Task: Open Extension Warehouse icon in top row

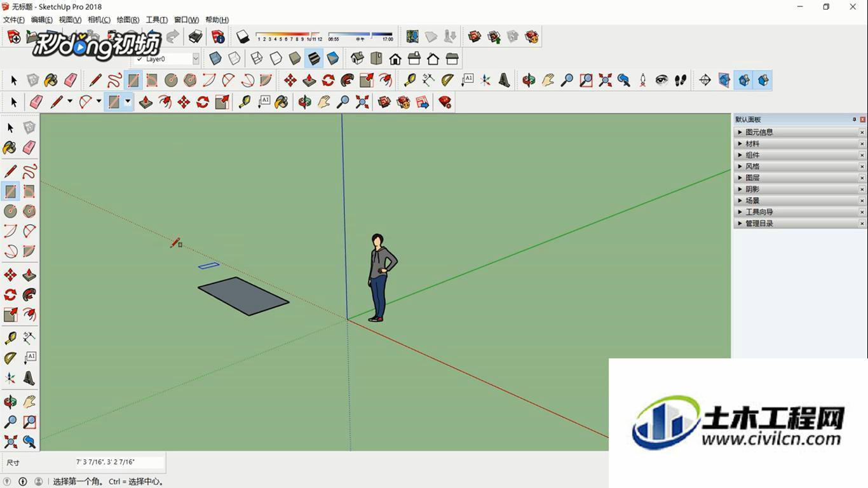Action: [x=532, y=37]
